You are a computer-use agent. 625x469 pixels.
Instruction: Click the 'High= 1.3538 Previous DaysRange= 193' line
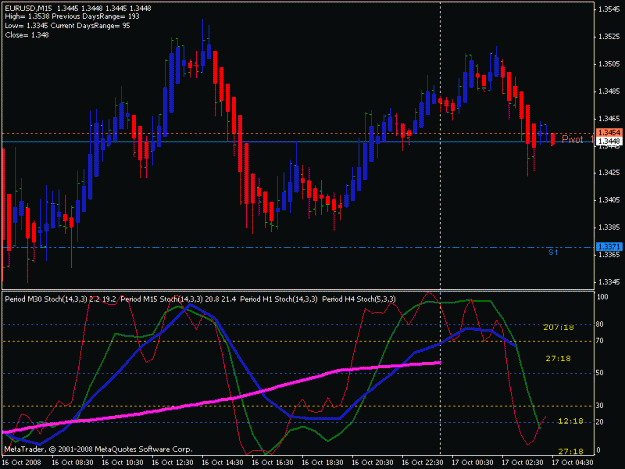coord(72,17)
